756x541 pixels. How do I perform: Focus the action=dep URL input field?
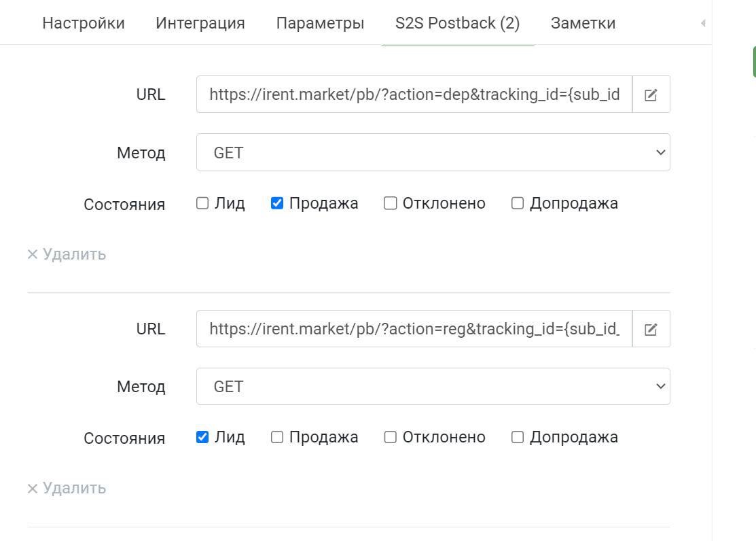pos(414,94)
